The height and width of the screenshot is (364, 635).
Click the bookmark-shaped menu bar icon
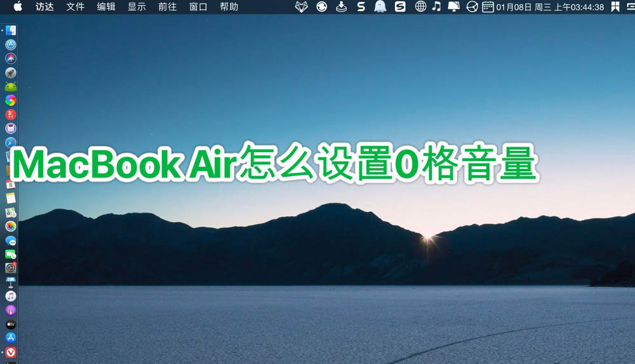coord(615,6)
